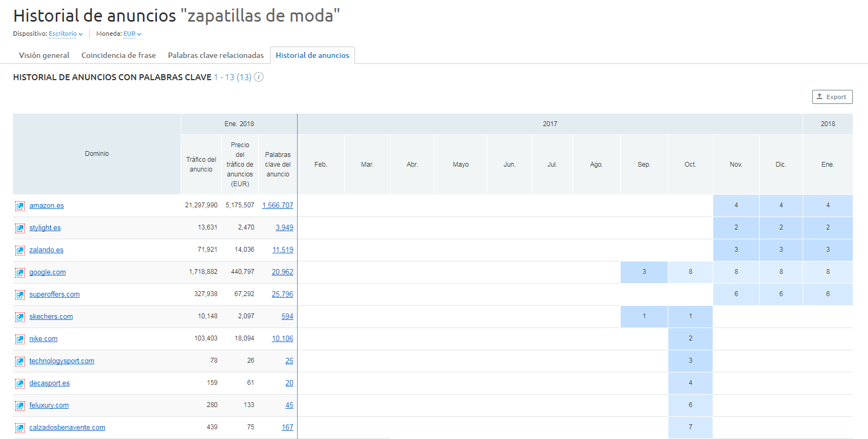Open skechers.com ad keywords count 594
This screenshot has width=868, height=439.
tap(287, 317)
